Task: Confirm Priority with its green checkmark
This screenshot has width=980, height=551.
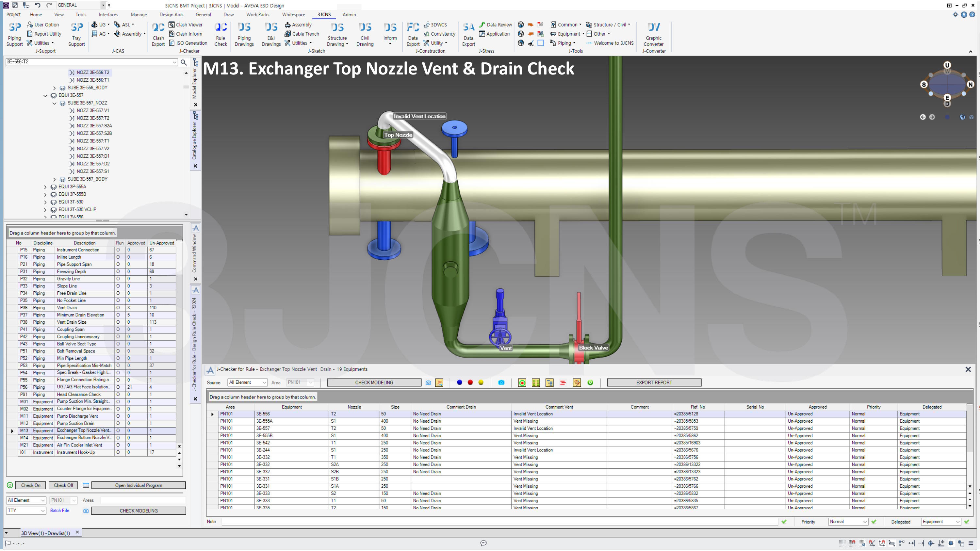Action: pos(874,522)
